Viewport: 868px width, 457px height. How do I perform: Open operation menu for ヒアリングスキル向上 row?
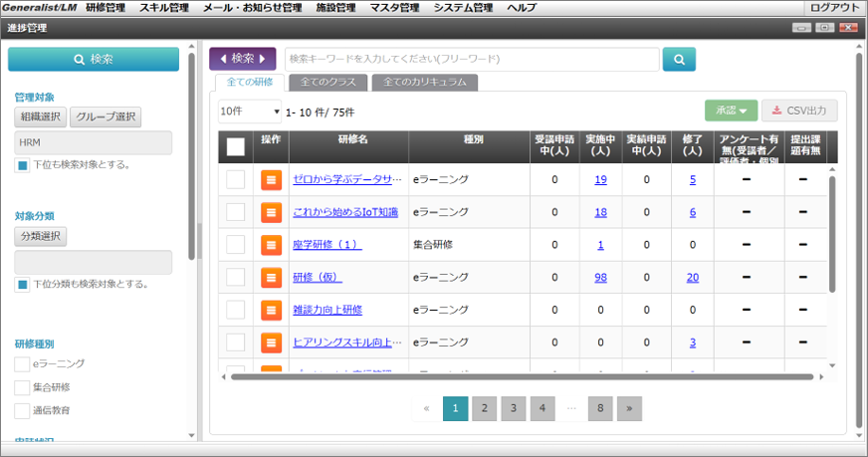pyautogui.click(x=271, y=343)
